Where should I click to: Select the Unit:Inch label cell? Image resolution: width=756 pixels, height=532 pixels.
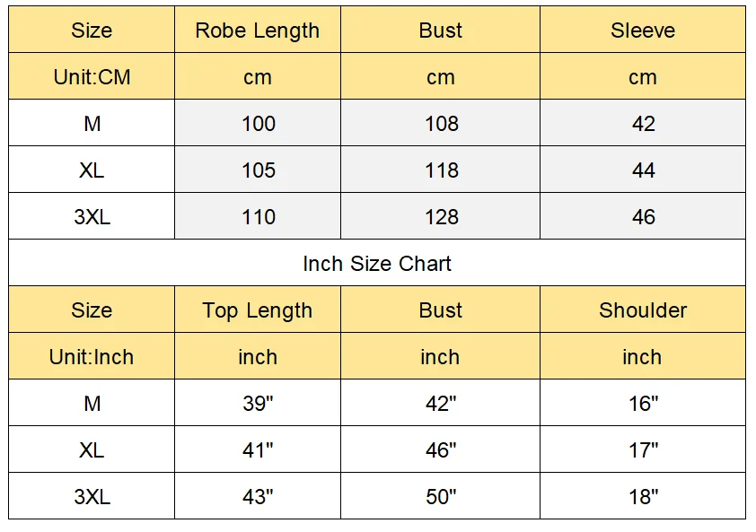click(92, 356)
